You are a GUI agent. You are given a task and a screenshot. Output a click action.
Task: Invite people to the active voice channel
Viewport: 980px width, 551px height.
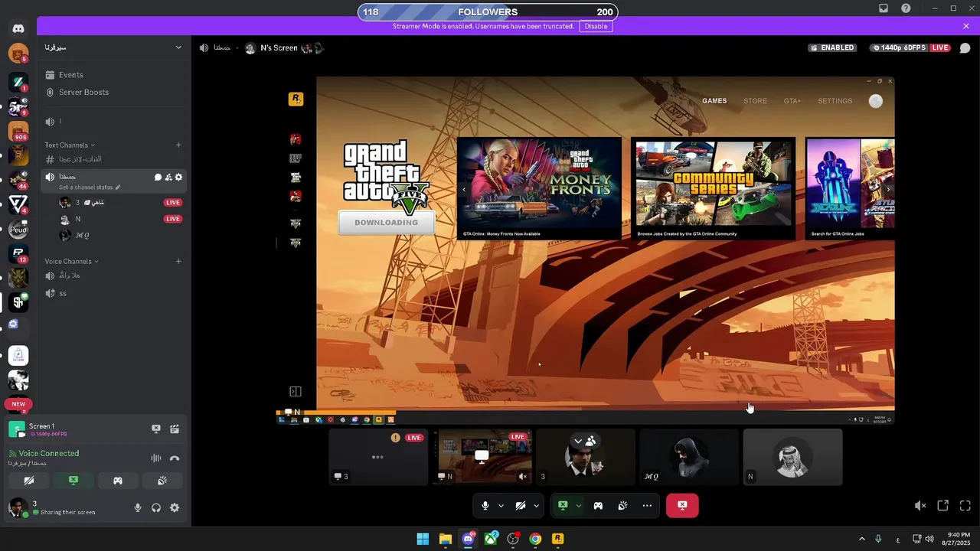pyautogui.click(x=168, y=177)
